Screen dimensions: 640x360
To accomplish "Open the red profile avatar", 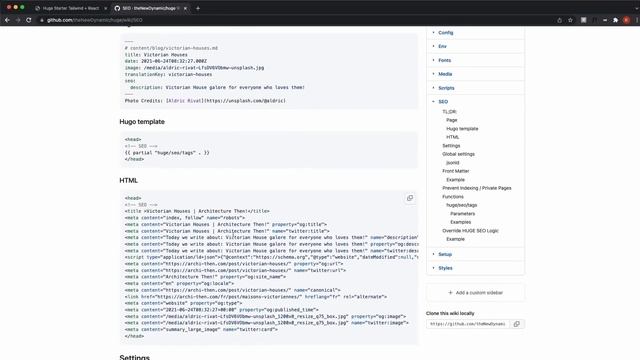I will pyautogui.click(x=626, y=20).
